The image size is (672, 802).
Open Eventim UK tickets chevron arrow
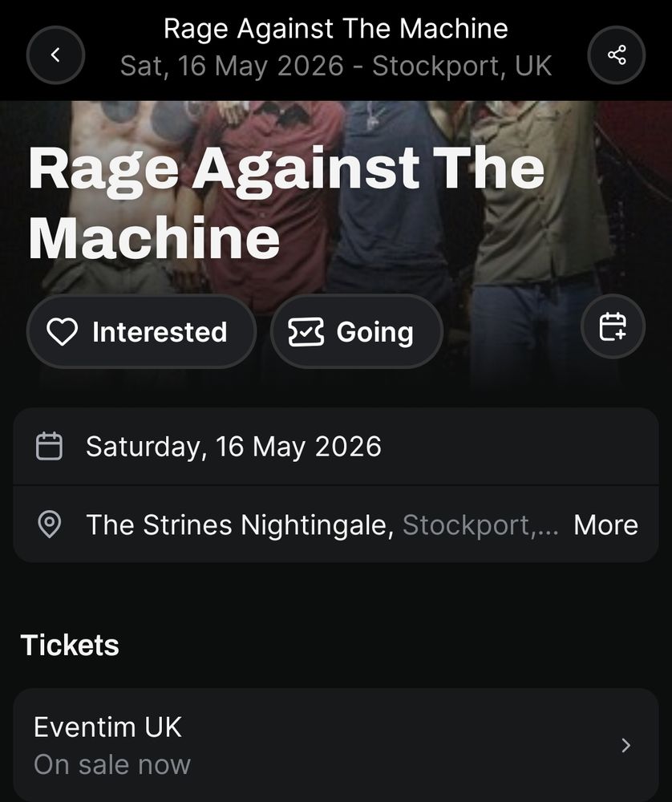click(x=625, y=745)
